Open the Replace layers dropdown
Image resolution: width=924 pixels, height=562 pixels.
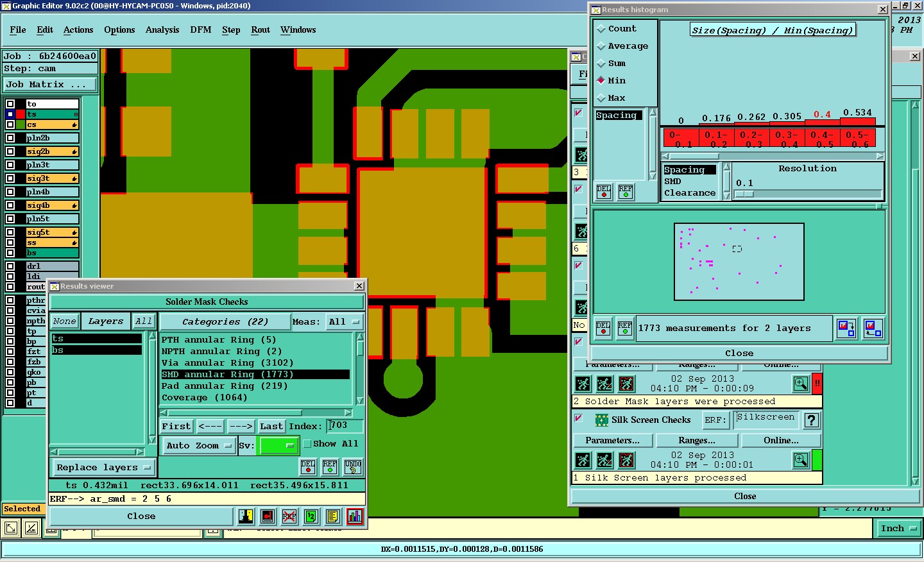coord(103,468)
